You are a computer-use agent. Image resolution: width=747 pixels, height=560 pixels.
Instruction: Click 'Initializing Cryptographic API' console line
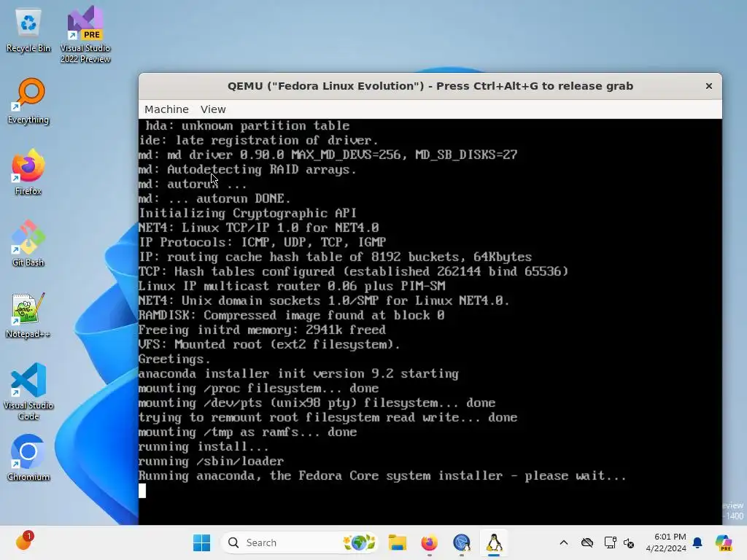(x=248, y=213)
